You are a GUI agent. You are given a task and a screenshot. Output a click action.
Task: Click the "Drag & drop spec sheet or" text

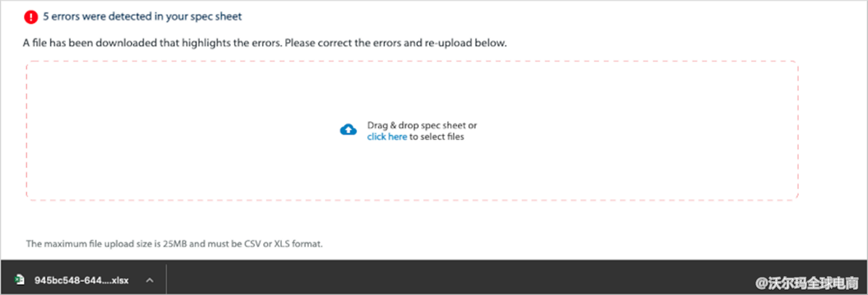coord(422,125)
